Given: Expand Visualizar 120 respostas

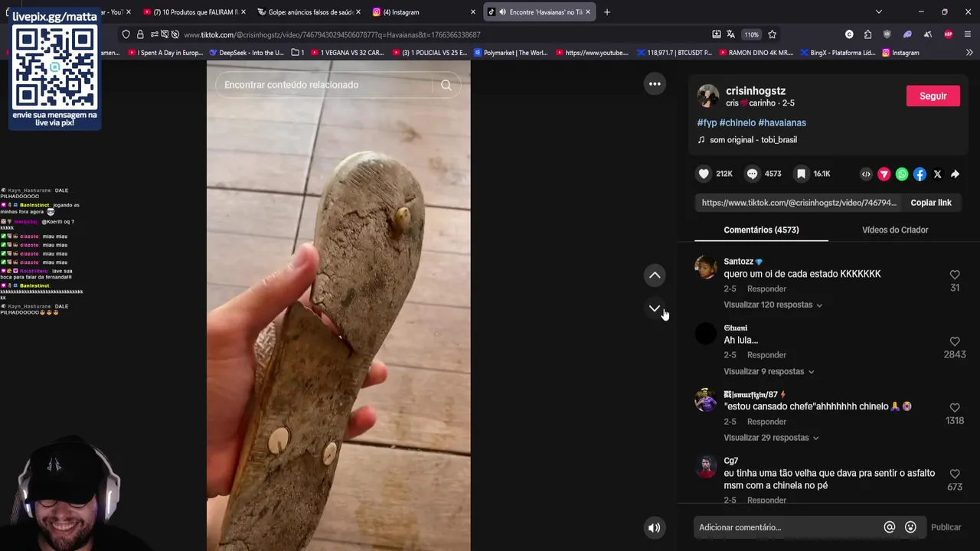Looking at the screenshot, I should (773, 305).
